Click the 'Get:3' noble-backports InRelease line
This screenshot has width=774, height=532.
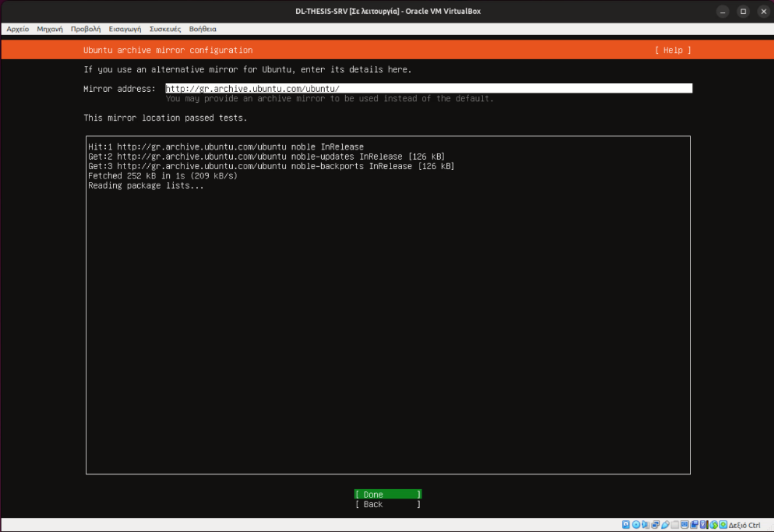click(272, 166)
